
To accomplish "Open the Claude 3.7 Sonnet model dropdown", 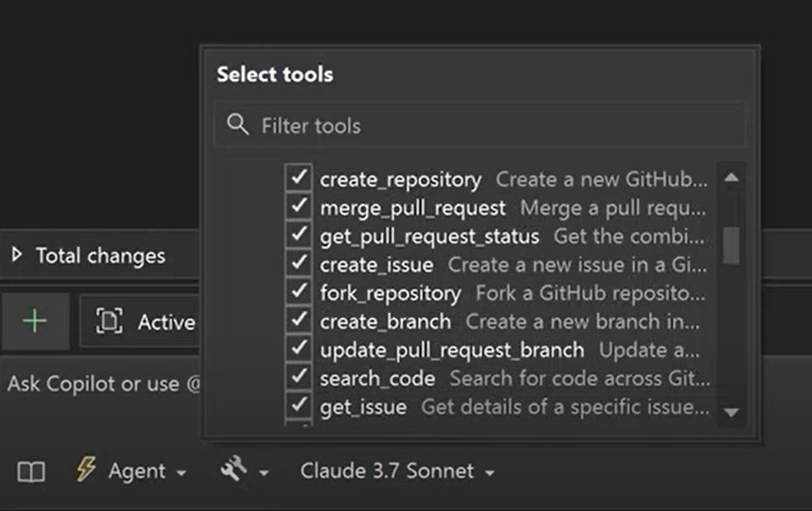I will click(x=397, y=472).
